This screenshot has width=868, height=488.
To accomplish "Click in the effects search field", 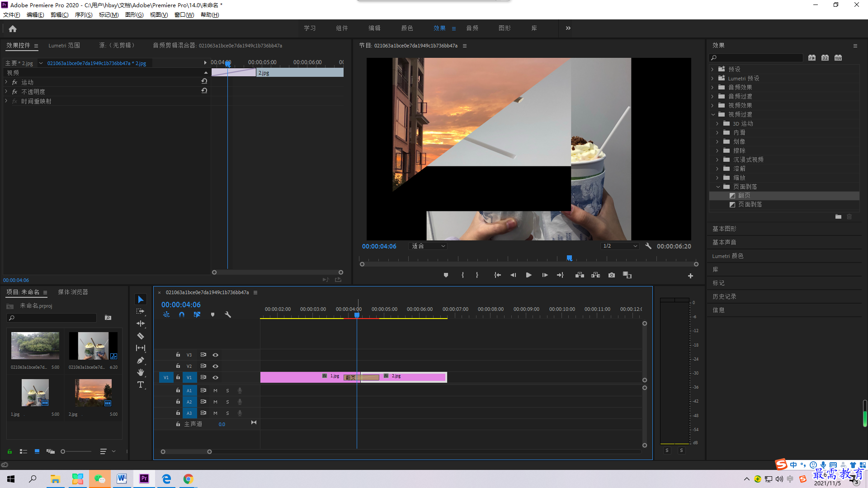I will 756,58.
